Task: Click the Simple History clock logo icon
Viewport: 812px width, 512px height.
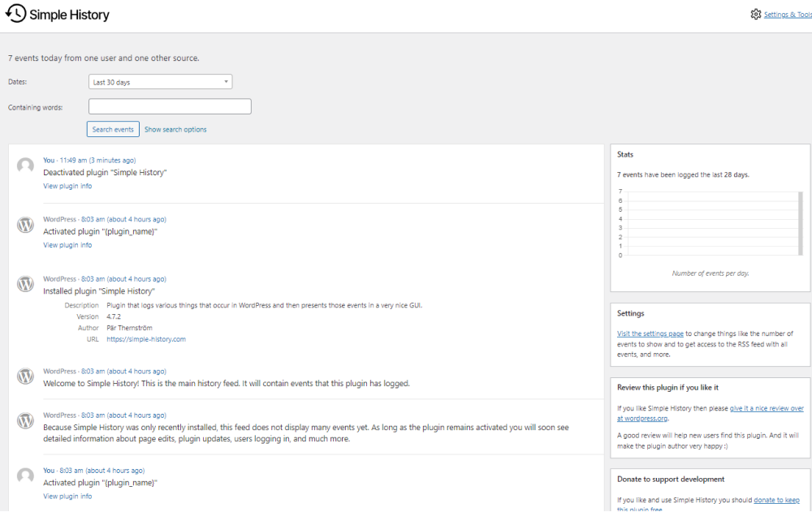Action: click(x=15, y=14)
